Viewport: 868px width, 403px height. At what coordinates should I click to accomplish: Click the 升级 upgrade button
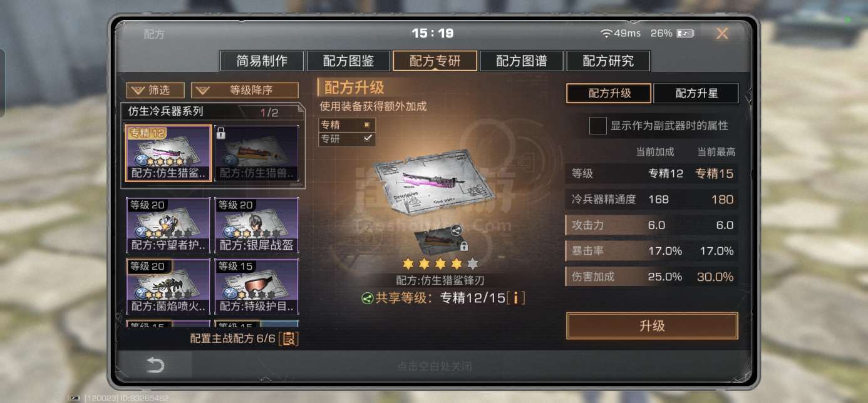tap(652, 326)
